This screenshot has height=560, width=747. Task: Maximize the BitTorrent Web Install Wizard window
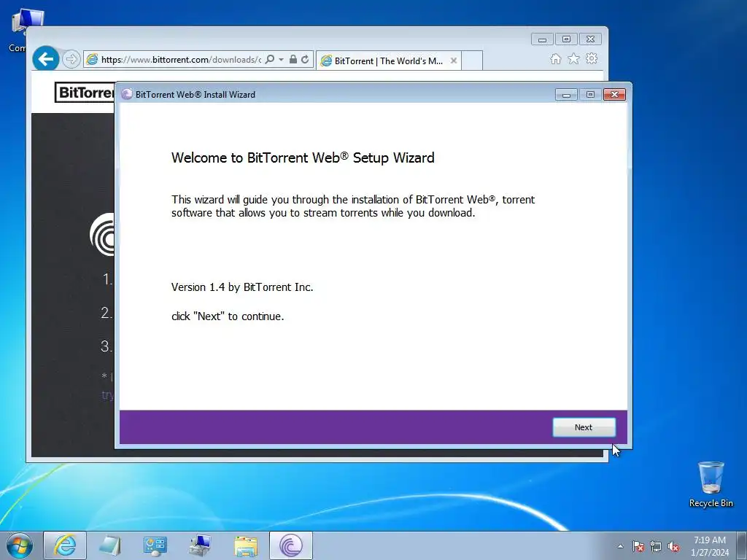tap(590, 94)
